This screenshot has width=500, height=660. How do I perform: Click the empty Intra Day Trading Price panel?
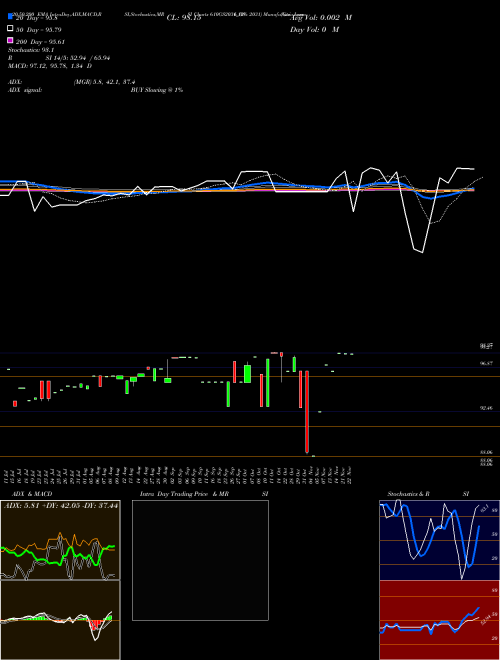click(x=200, y=560)
